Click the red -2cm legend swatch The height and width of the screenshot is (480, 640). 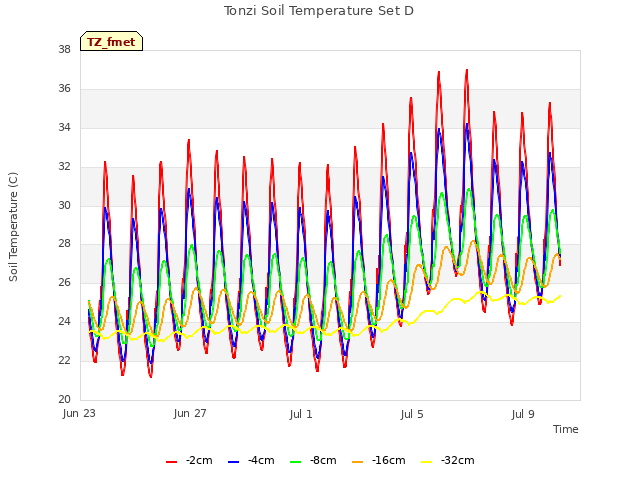(171, 462)
